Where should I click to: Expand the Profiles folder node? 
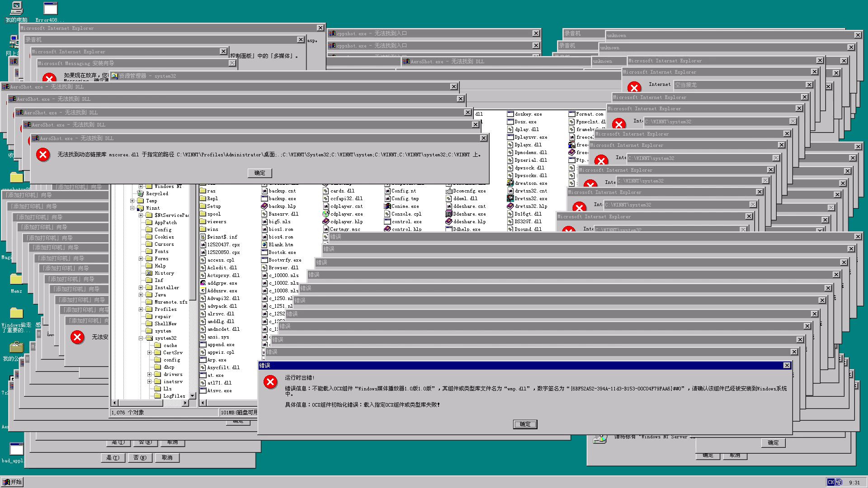[x=141, y=310]
